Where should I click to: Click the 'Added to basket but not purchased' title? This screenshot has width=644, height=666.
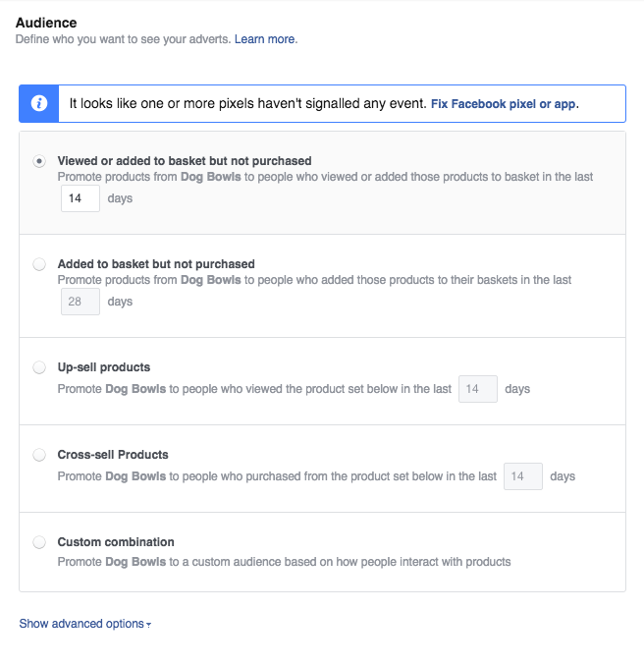tap(156, 264)
